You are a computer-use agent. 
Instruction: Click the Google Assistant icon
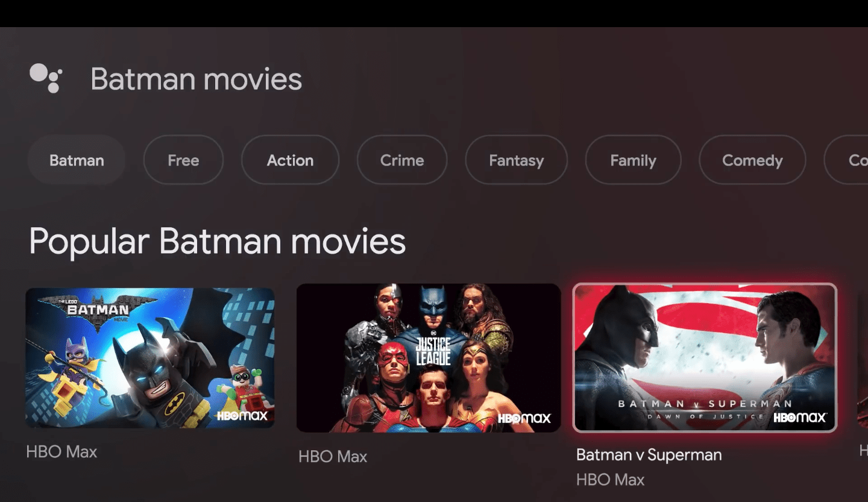coord(46,78)
